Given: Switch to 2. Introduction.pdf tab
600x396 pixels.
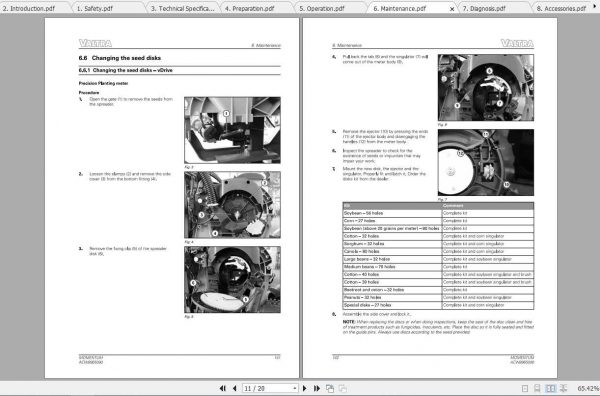Looking at the screenshot, I should point(29,8).
